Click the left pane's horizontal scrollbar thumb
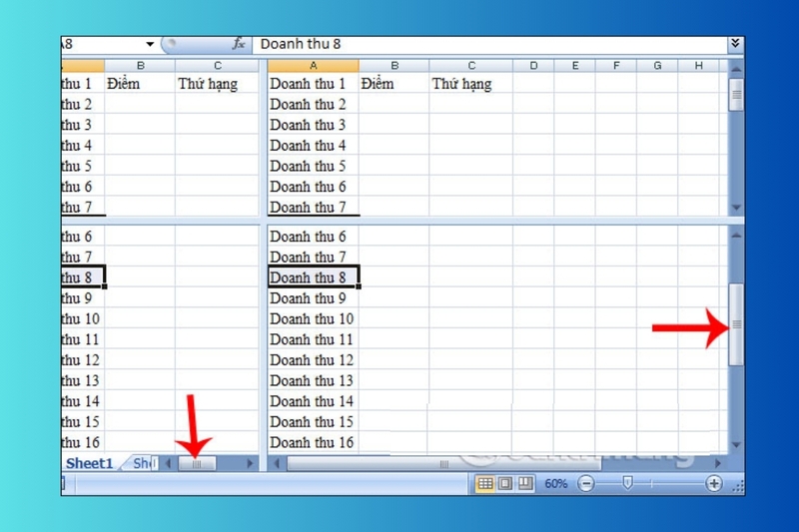Viewport: 799px width, 532px height. tap(197, 463)
